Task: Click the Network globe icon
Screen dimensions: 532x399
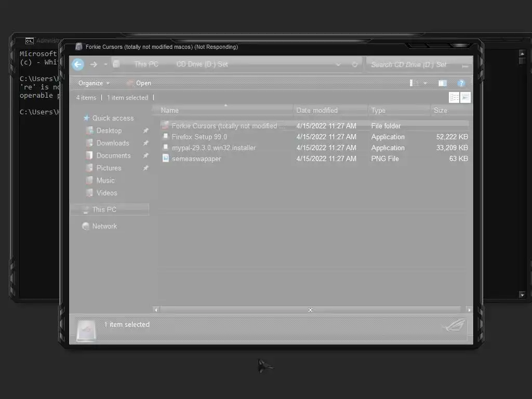Action: click(x=86, y=227)
